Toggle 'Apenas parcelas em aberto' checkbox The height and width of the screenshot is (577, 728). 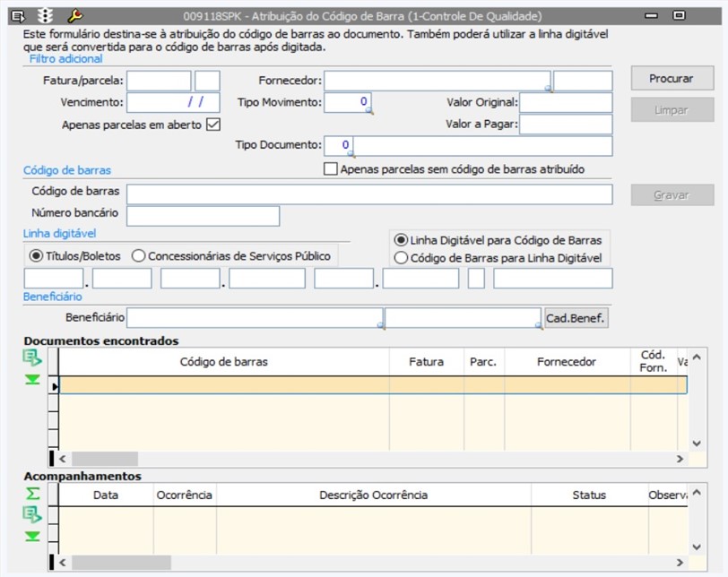click(x=213, y=125)
